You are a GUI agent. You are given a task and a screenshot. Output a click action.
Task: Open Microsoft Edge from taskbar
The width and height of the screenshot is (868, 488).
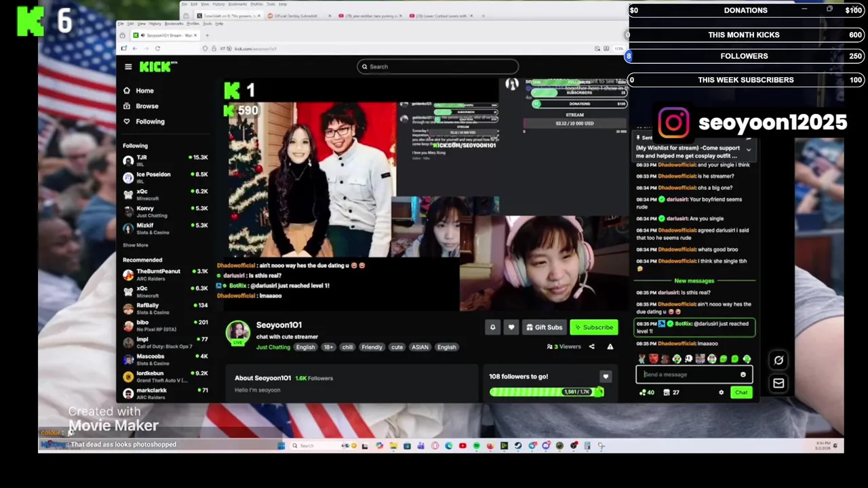click(448, 446)
